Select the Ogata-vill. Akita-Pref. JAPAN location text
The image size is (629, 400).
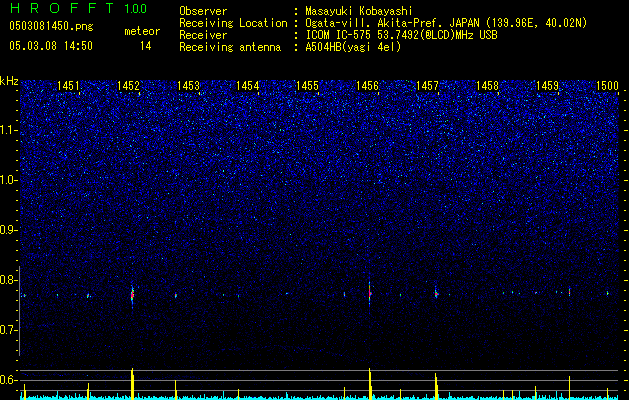(x=446, y=23)
